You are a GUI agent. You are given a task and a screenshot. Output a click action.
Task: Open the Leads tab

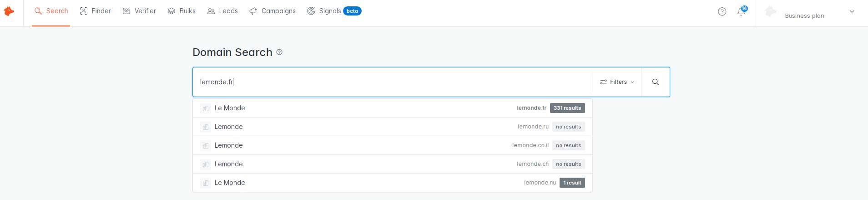click(x=222, y=11)
